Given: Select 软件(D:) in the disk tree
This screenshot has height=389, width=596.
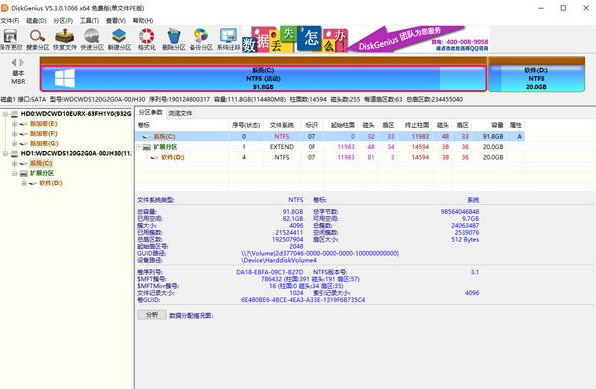Looking at the screenshot, I should [x=51, y=183].
